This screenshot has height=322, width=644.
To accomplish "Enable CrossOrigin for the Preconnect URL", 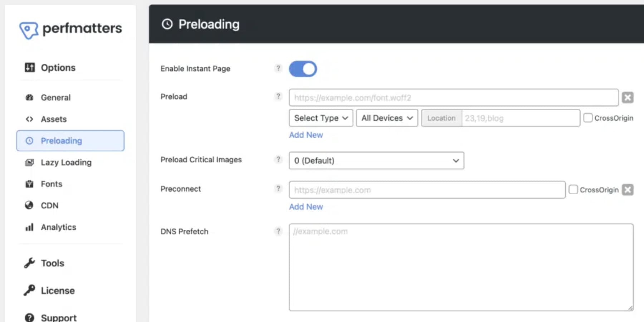I will point(574,190).
